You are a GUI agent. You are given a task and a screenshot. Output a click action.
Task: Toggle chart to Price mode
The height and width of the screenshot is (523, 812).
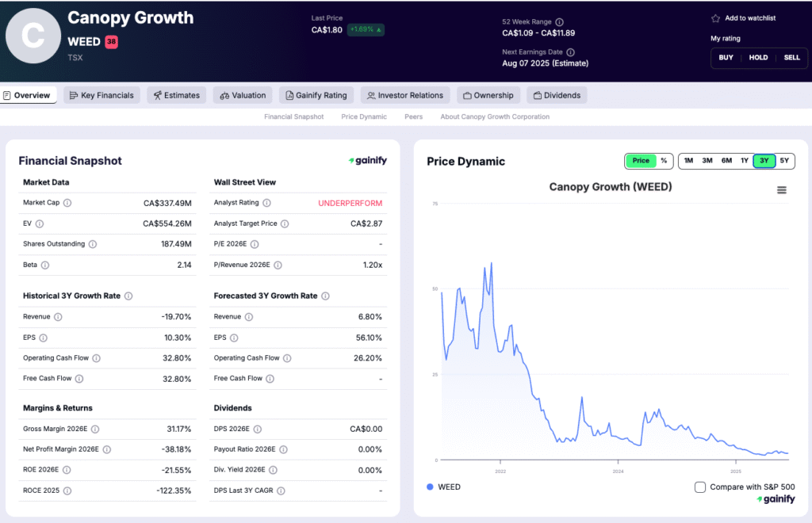pos(641,161)
